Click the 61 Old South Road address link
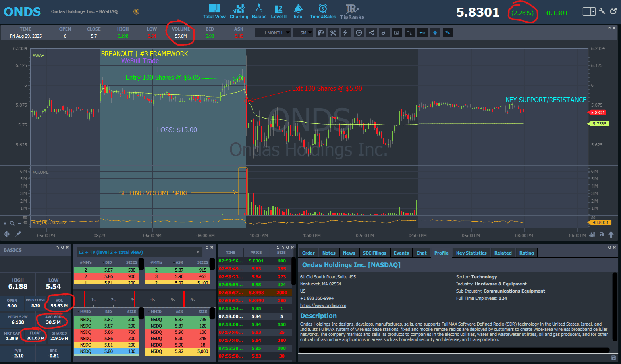The height and width of the screenshot is (364, 621). tap(328, 277)
